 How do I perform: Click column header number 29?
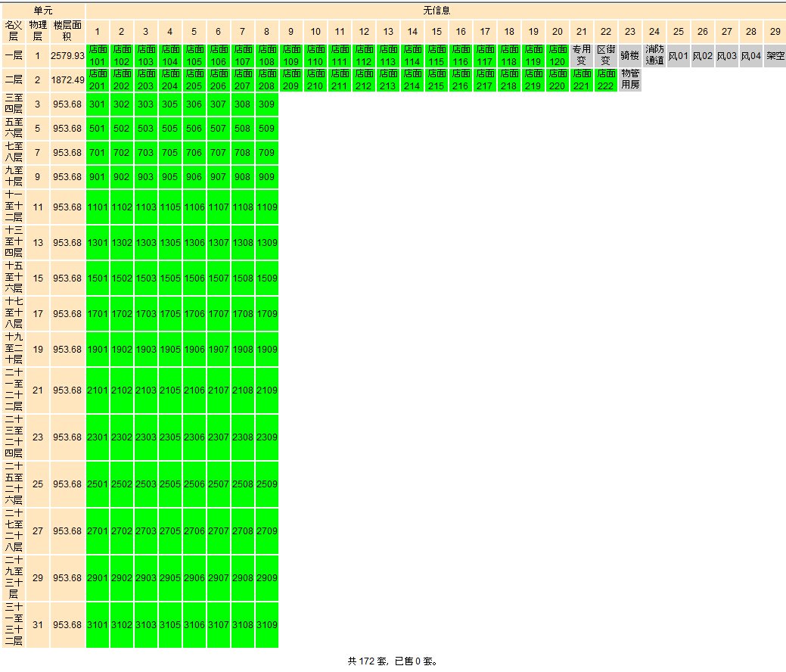click(x=775, y=32)
